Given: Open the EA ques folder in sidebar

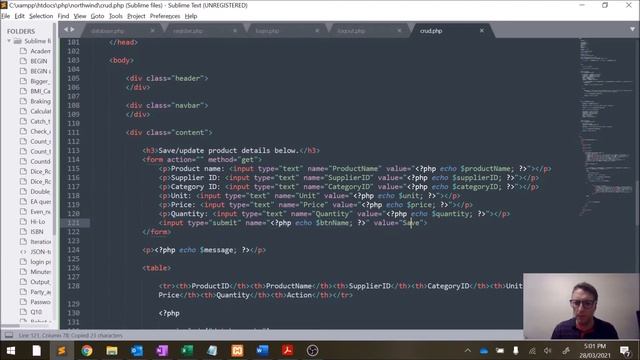Looking at the screenshot, I should 40,202.
